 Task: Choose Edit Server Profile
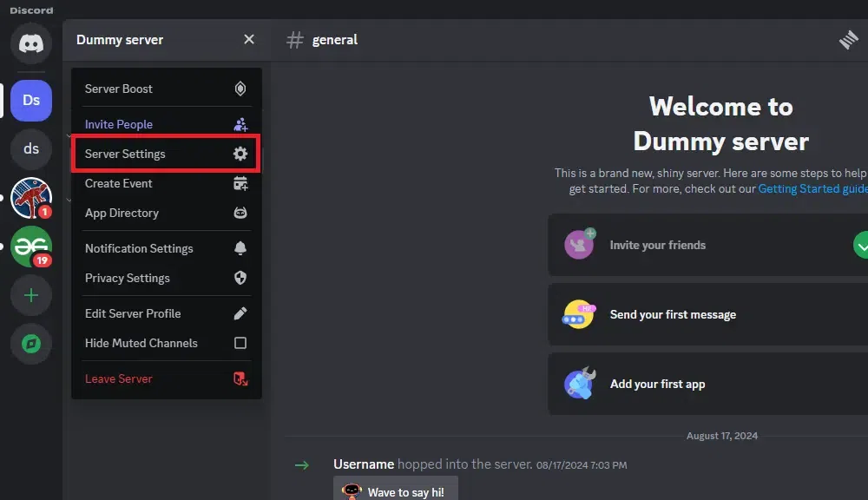(133, 313)
